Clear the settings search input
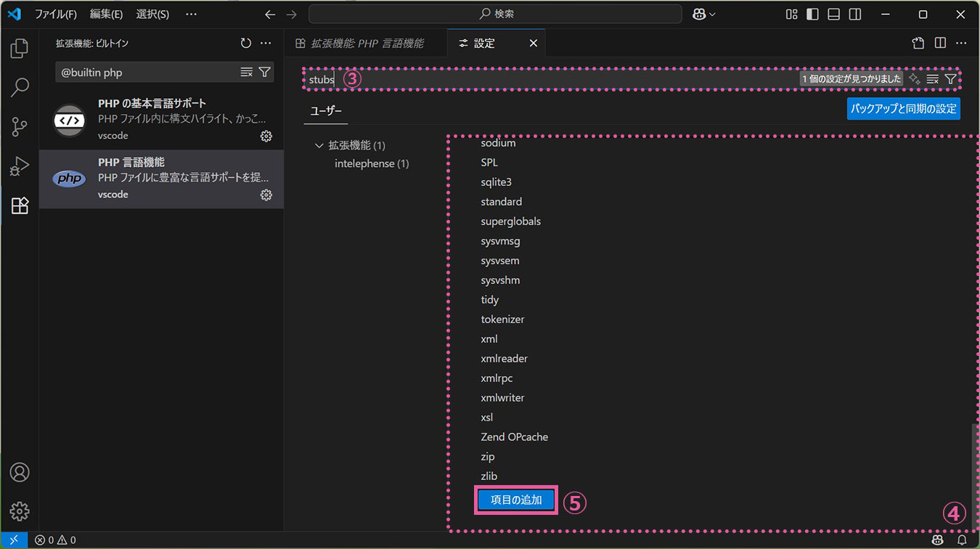The width and height of the screenshot is (980, 549). [933, 79]
